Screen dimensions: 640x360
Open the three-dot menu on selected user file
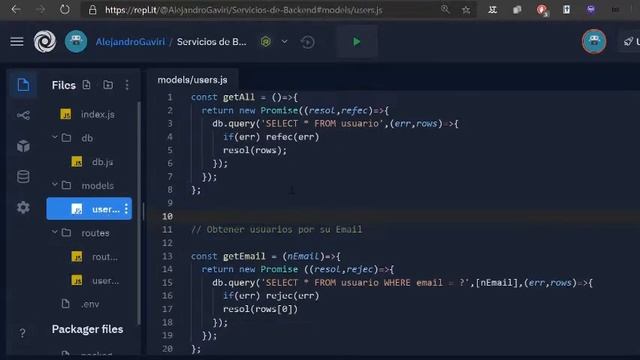[x=127, y=209]
